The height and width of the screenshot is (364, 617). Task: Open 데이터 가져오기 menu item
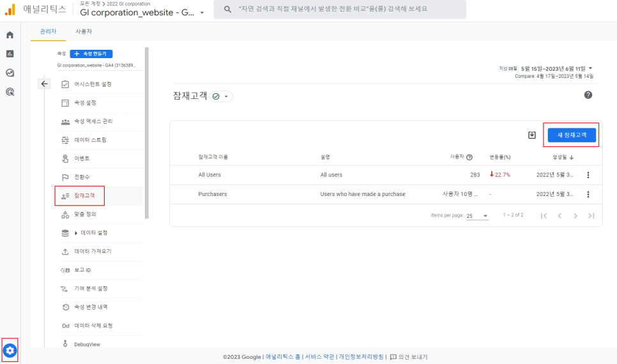click(x=100, y=251)
